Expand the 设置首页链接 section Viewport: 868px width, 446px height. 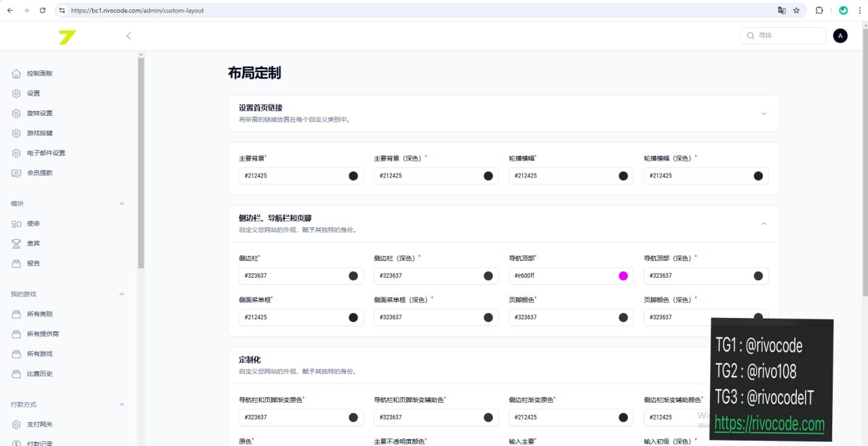(764, 114)
